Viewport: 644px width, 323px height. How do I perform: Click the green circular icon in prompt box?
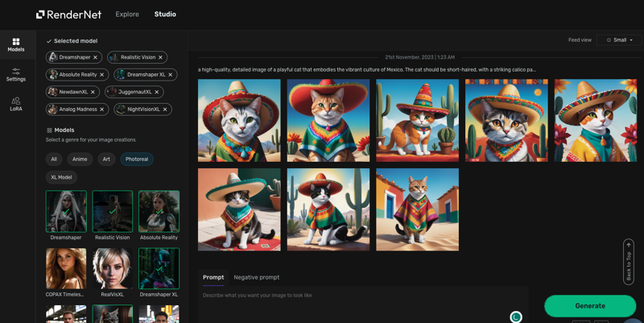tap(516, 317)
